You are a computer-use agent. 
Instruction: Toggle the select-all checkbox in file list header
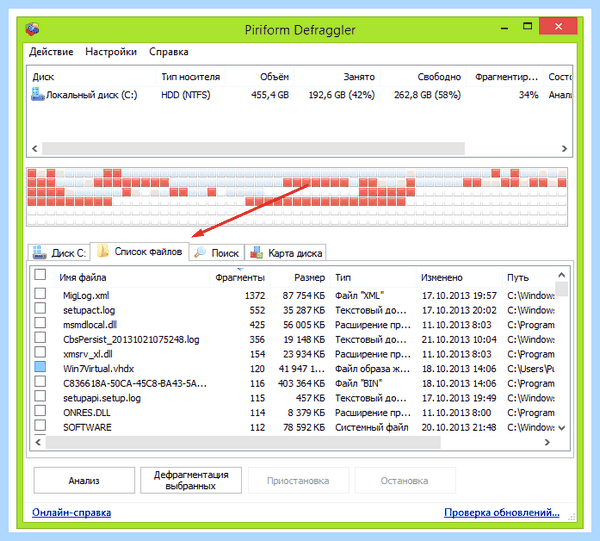pos(40,275)
